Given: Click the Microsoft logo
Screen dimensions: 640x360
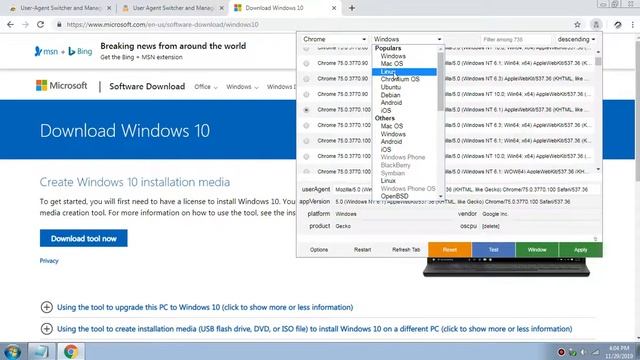Looking at the screenshot, I should click(61, 86).
